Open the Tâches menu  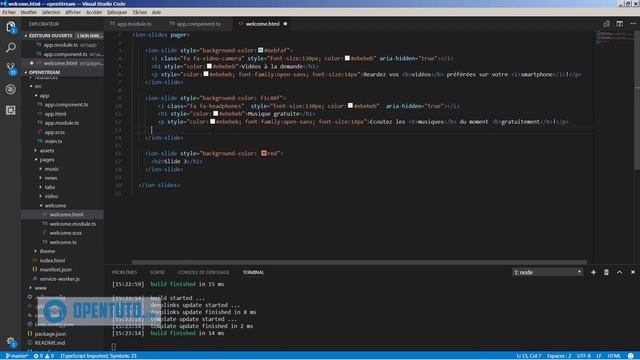(x=140, y=12)
